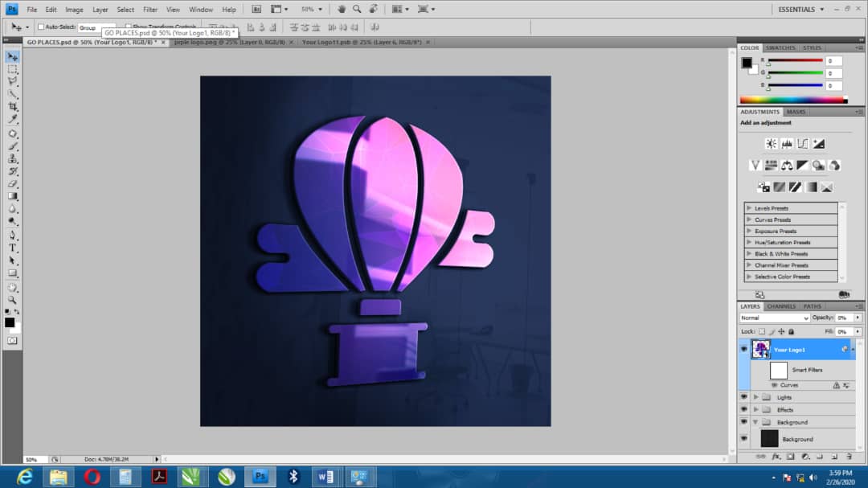Expand the Curves Presets list
This screenshot has height=488, width=868.
[x=749, y=219]
